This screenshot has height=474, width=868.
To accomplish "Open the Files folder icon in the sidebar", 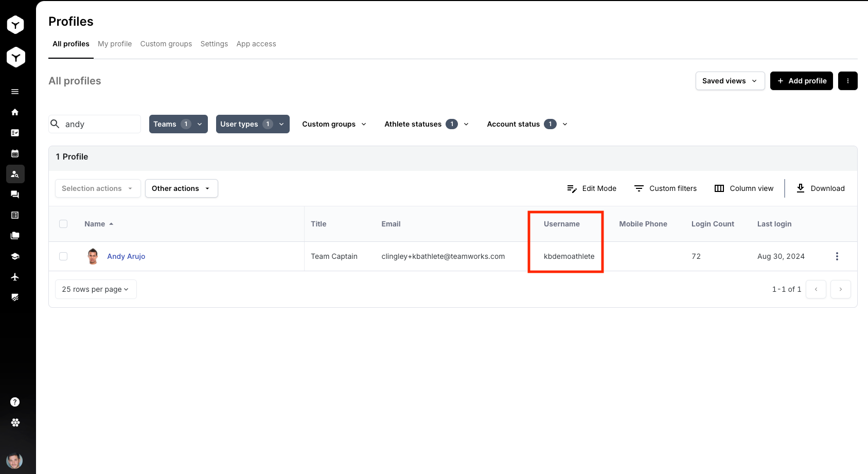I will coord(15,235).
